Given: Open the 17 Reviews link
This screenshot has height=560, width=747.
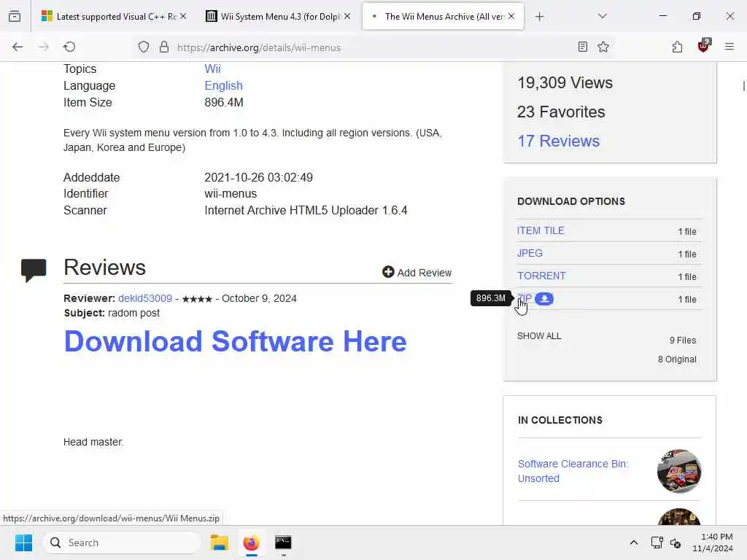Looking at the screenshot, I should pyautogui.click(x=558, y=141).
